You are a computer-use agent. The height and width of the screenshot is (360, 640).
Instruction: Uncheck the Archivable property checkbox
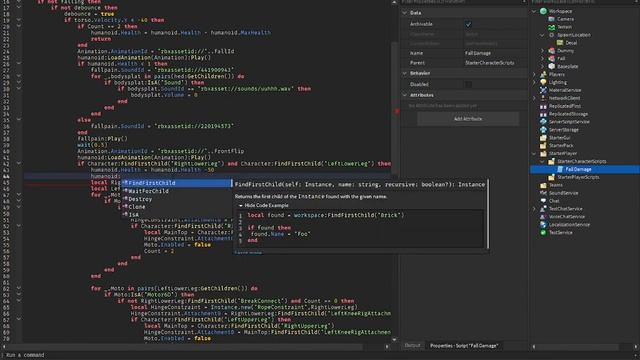(x=468, y=24)
